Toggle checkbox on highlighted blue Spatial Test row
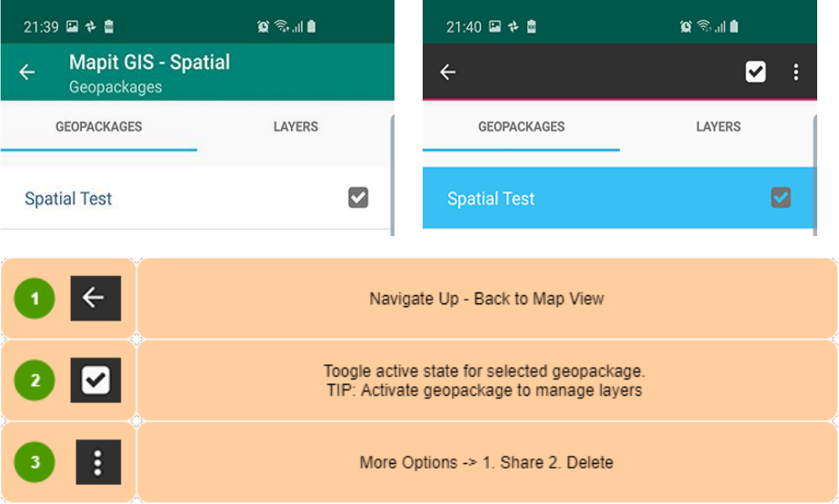Viewport: 839px width, 504px height. point(781,197)
